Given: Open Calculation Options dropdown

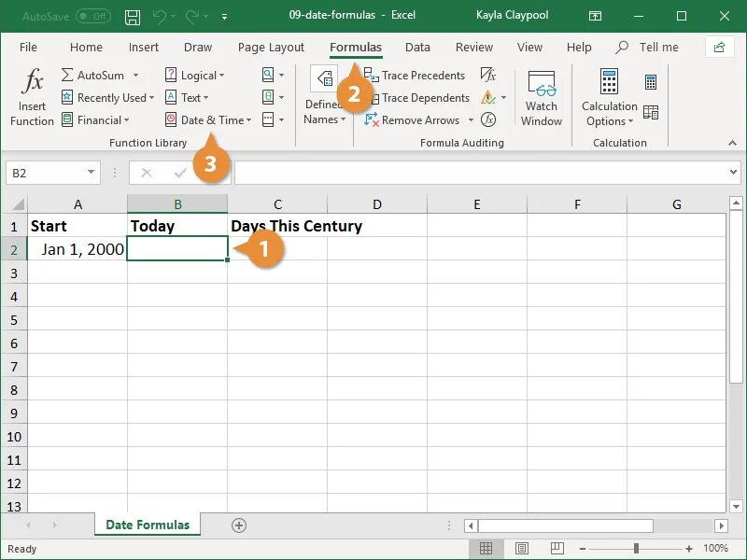Looking at the screenshot, I should coord(610,98).
